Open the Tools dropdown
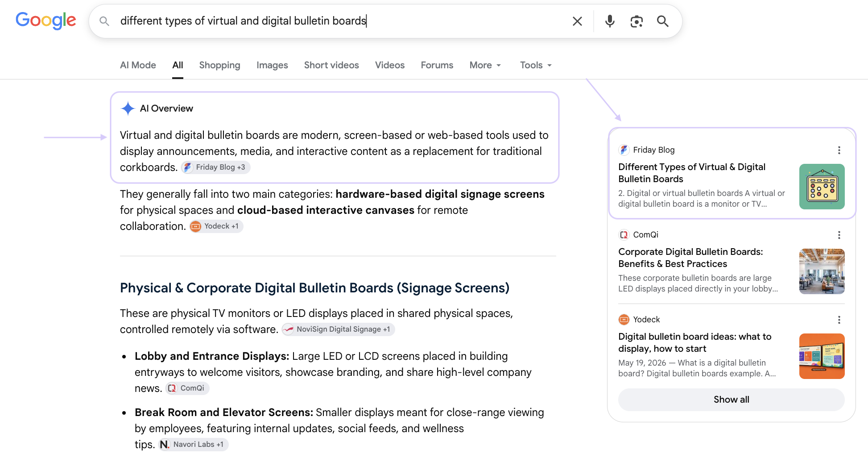 coord(536,65)
